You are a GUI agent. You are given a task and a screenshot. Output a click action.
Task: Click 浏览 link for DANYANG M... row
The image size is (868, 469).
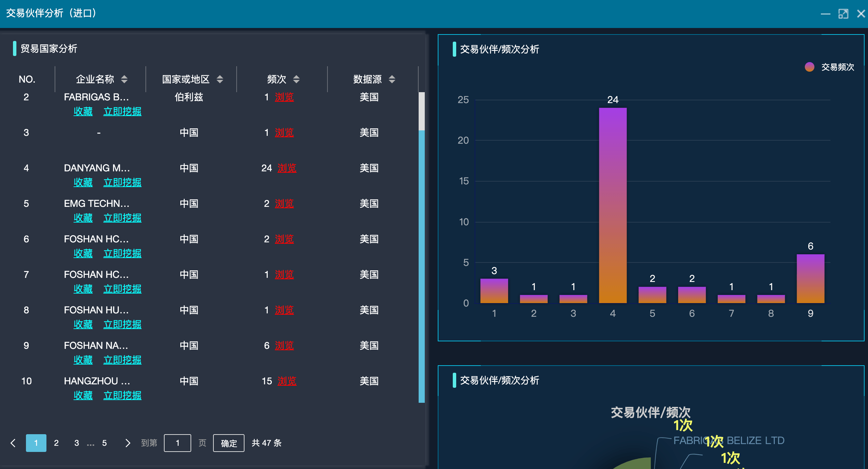tap(287, 168)
